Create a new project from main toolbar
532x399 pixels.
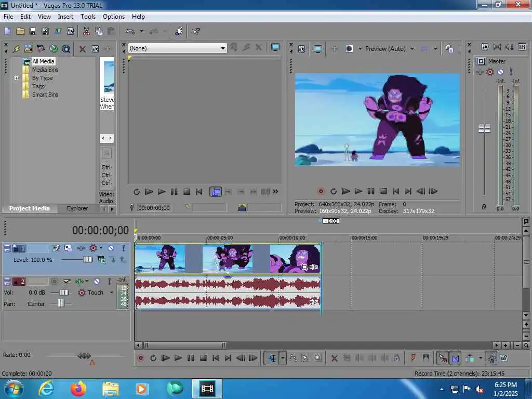(7, 32)
